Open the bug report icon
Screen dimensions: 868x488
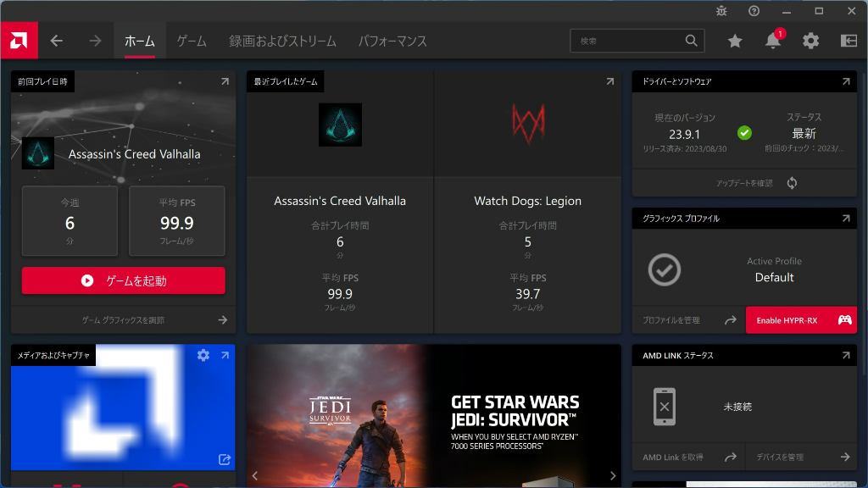coord(721,11)
